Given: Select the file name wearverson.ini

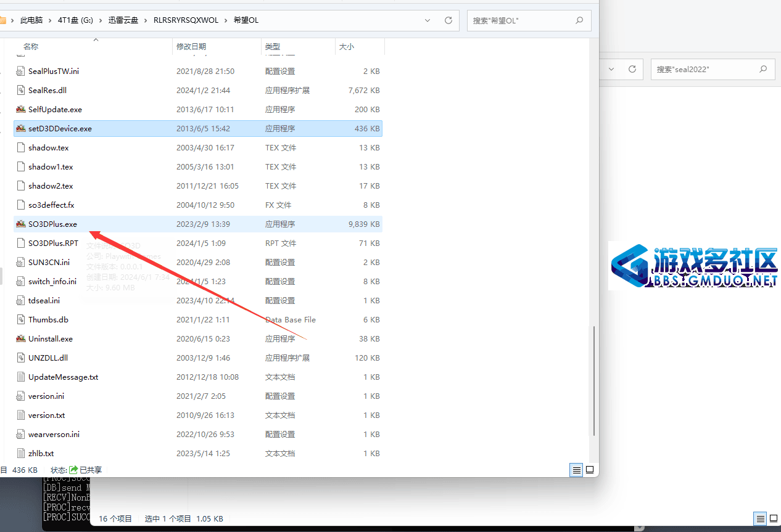Looking at the screenshot, I should [54, 434].
